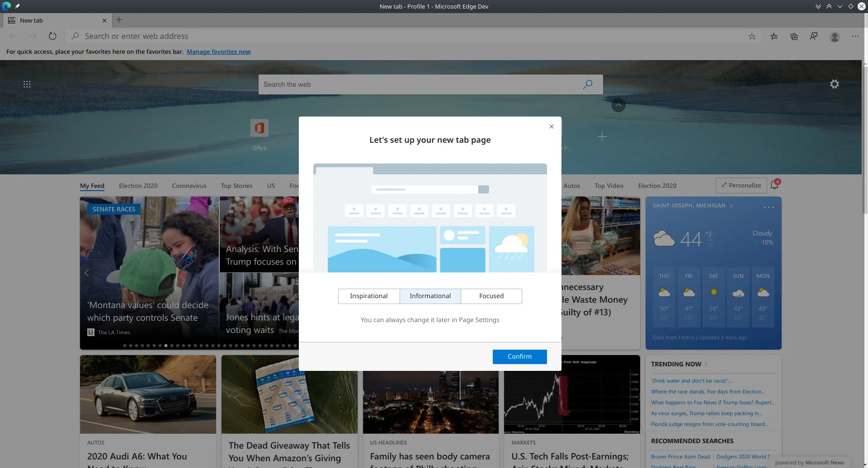The image size is (868, 468).
Task: Click the page refresh icon
Action: [52, 36]
